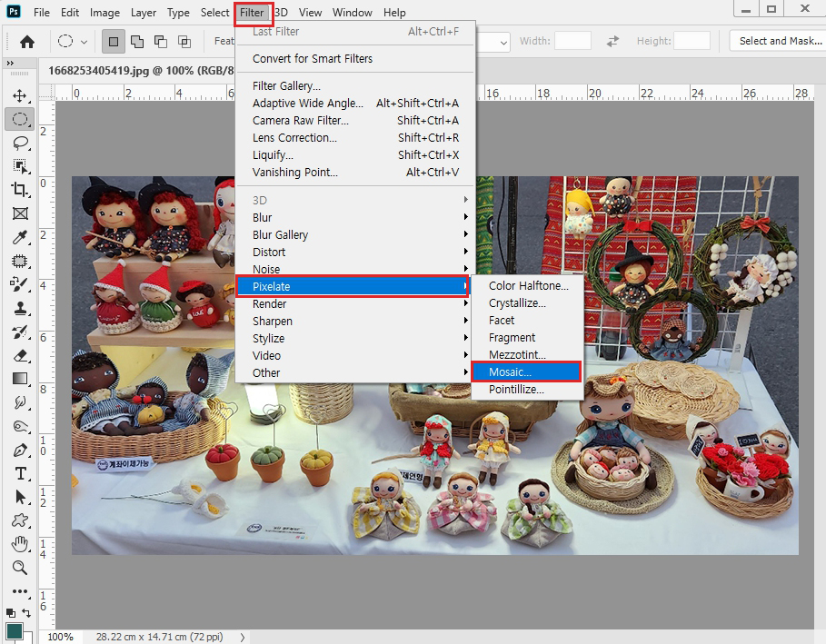Click the Photoshop Ps logo icon

13,11
